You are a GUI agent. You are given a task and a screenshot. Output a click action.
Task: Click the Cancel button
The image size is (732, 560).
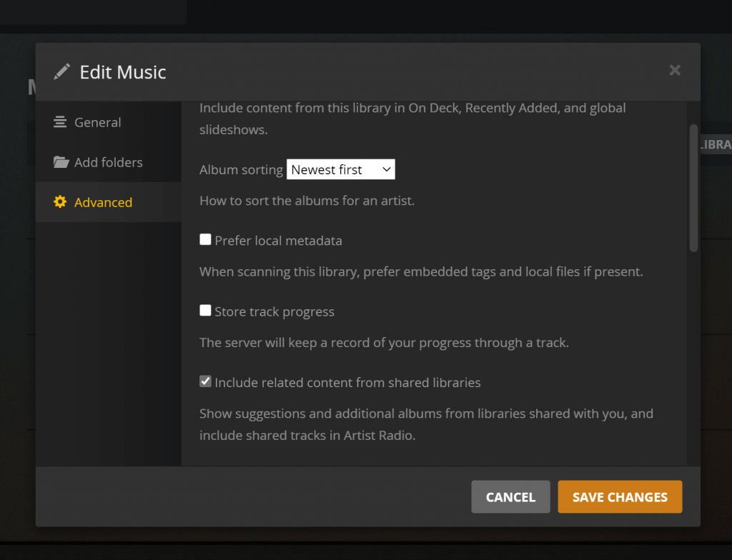point(510,497)
